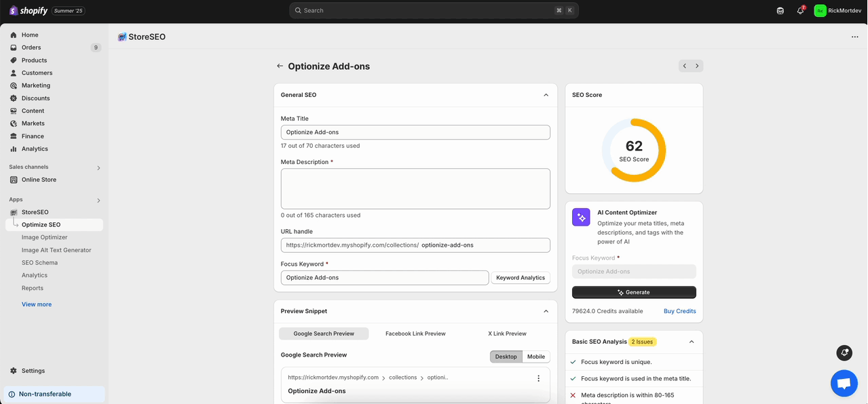Image resolution: width=868 pixels, height=404 pixels.
Task: Expand the Sales channels section
Action: (98, 167)
